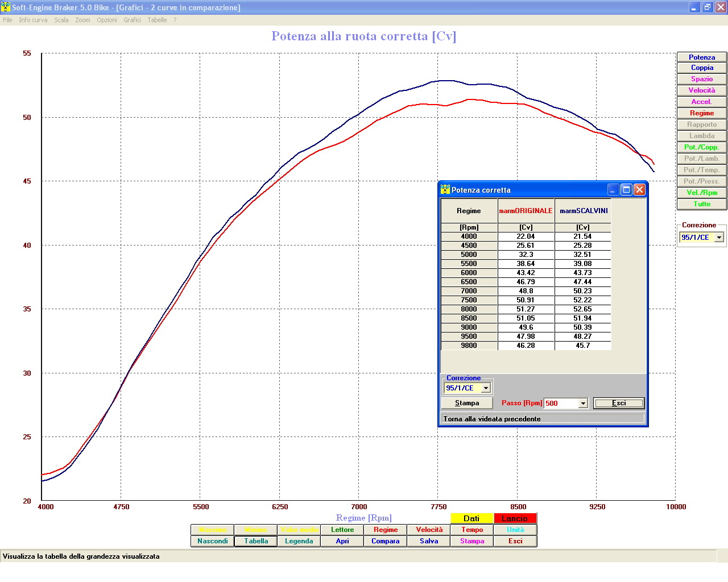Click the Minimo button
The image size is (728, 582).
coord(256,530)
